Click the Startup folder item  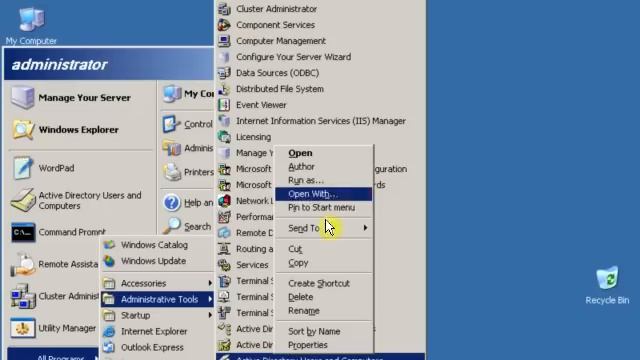pyautogui.click(x=158, y=316)
